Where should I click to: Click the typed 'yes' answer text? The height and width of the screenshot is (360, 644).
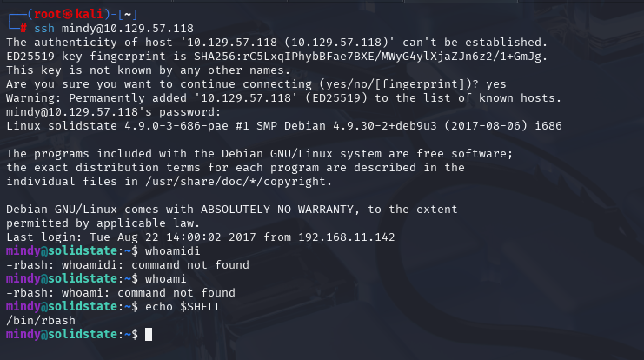[x=495, y=84]
